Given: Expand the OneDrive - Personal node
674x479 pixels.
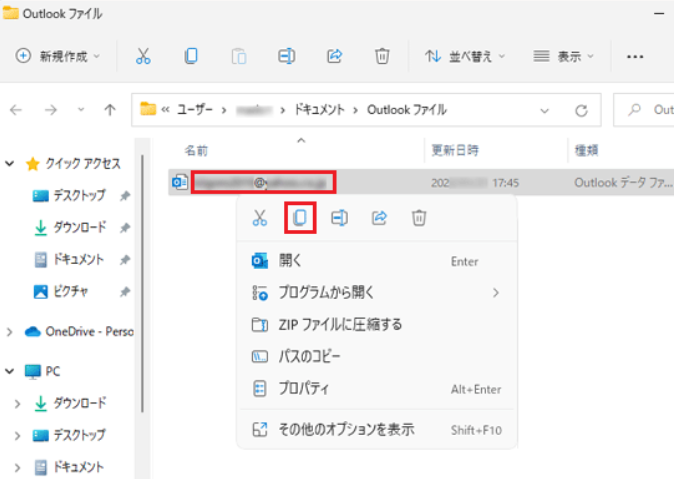Looking at the screenshot, I should pyautogui.click(x=9, y=332).
